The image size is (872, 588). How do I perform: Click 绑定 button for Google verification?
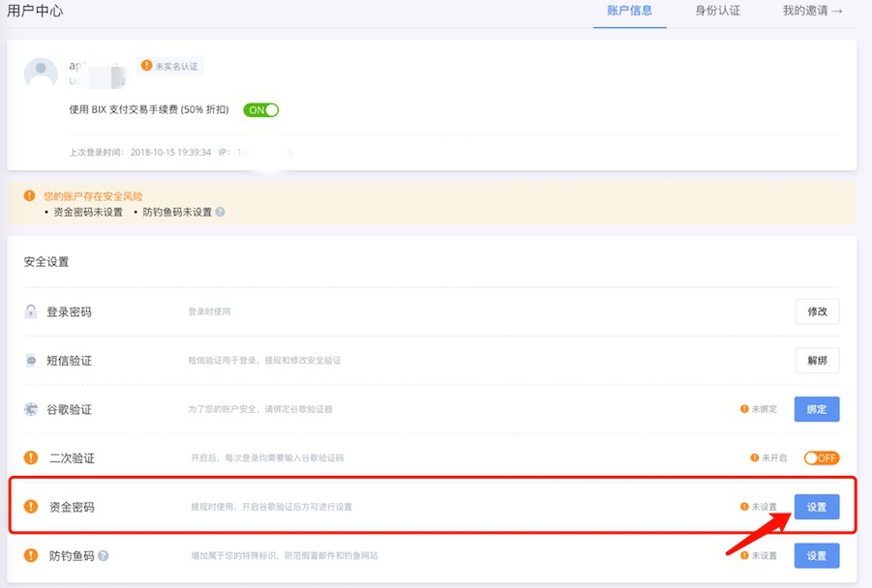[817, 410]
